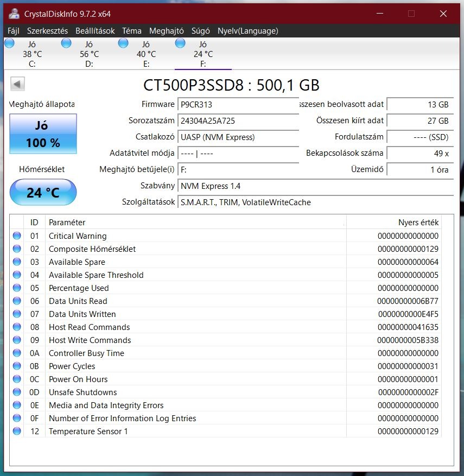
Task: Open the Fájl menu
Action: tap(14, 30)
